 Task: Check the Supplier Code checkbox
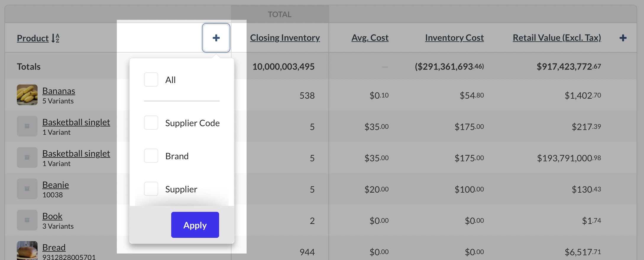click(x=151, y=123)
